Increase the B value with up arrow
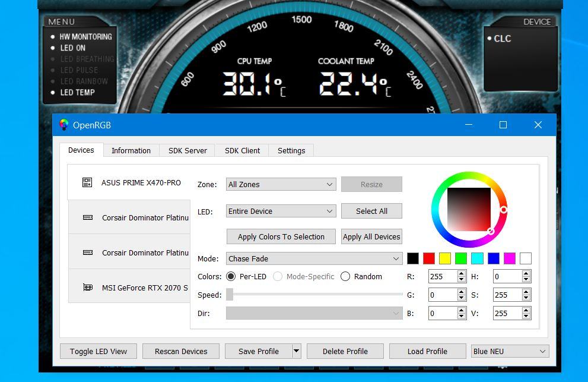Viewport: 588px width, 382px height. click(462, 310)
